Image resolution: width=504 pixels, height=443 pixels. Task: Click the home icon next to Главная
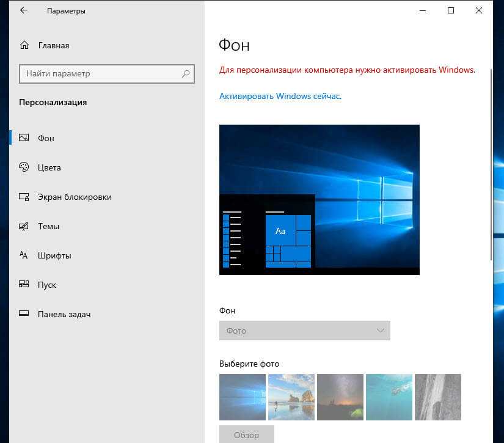(24, 45)
